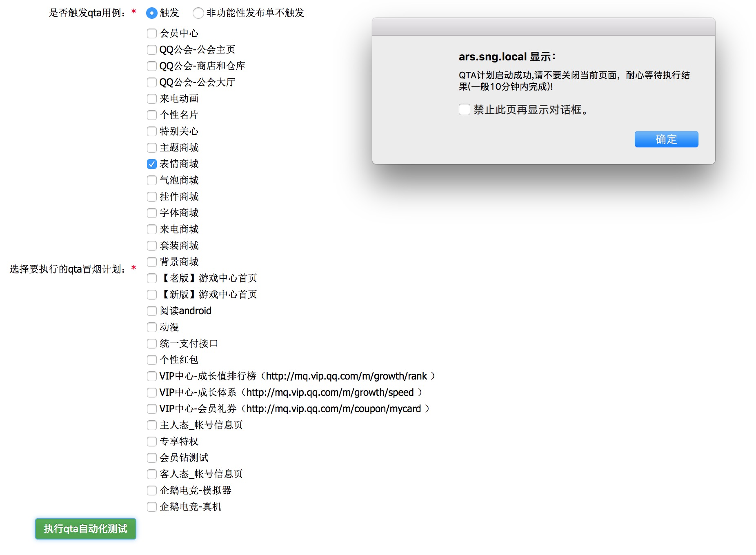The image size is (756, 555).
Task: Uncheck the 表情商城 checkbox
Action: pos(151,164)
